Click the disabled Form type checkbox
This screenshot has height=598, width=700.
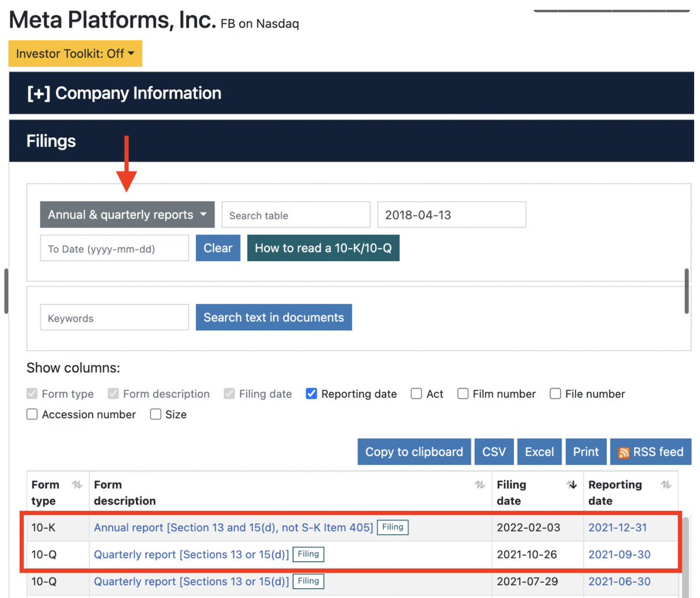(32, 394)
